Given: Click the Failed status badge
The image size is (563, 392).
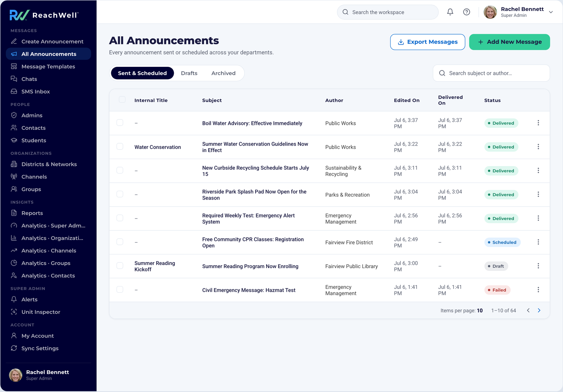Looking at the screenshot, I should click(x=498, y=290).
